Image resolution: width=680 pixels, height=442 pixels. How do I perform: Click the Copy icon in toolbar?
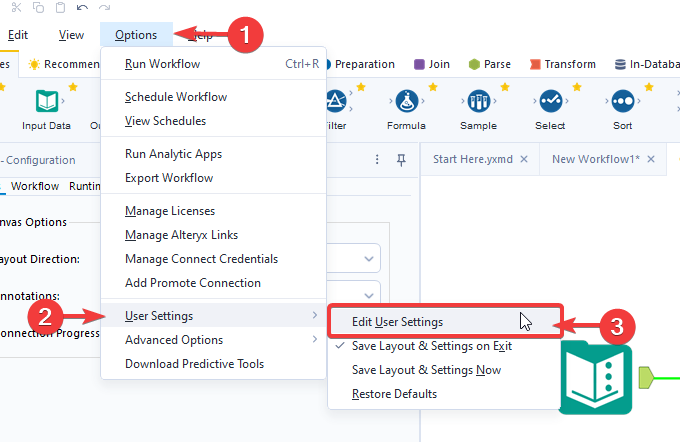pos(39,7)
